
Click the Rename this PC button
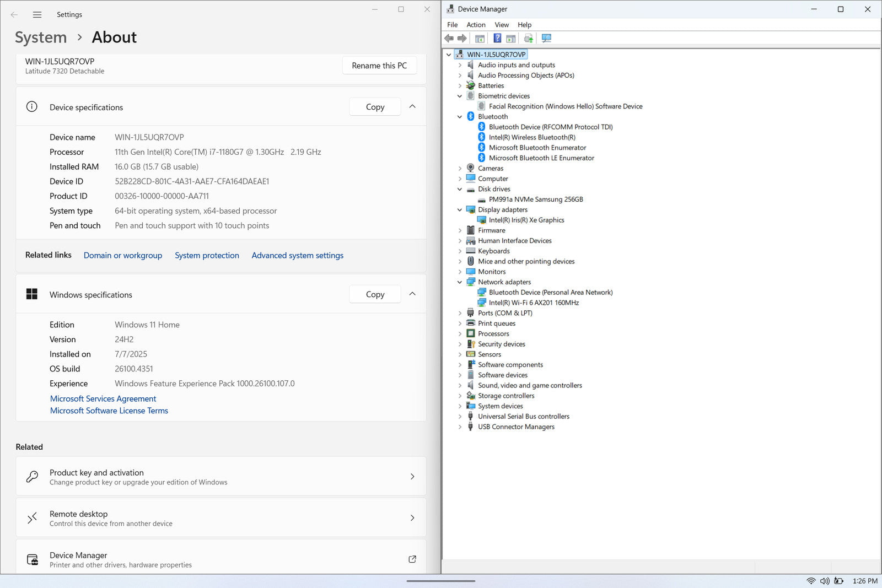(379, 66)
